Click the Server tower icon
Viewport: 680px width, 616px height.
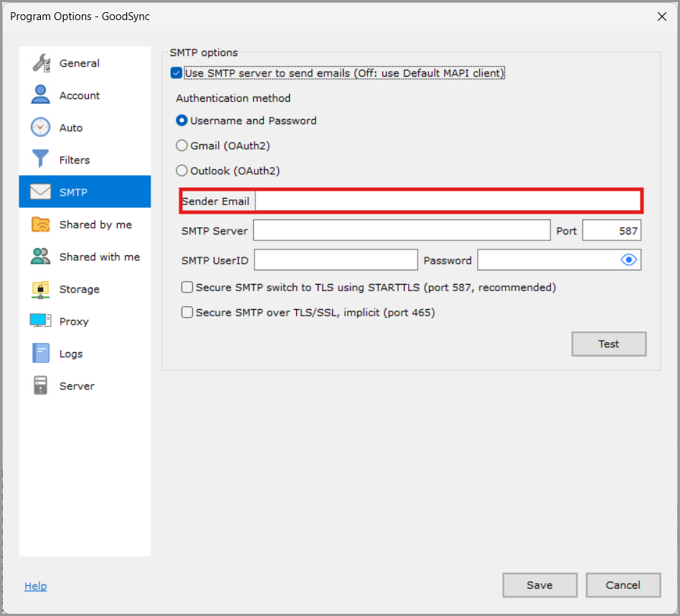40,385
